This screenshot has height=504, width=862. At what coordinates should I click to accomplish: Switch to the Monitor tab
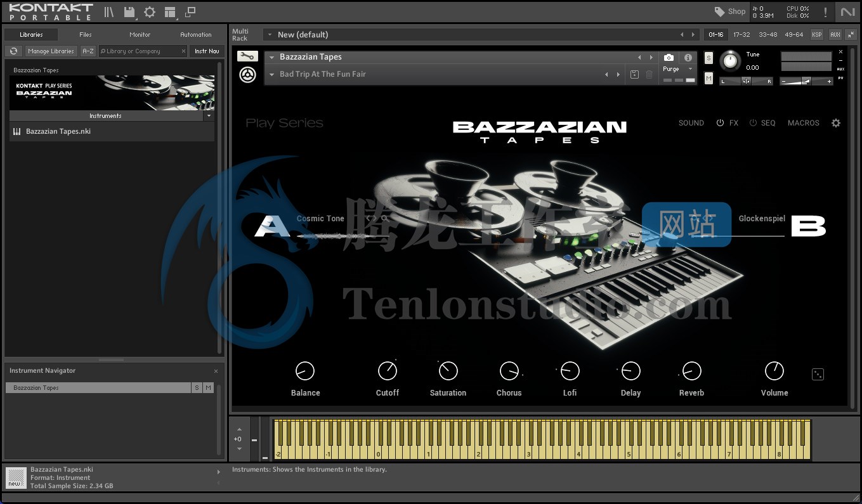140,34
